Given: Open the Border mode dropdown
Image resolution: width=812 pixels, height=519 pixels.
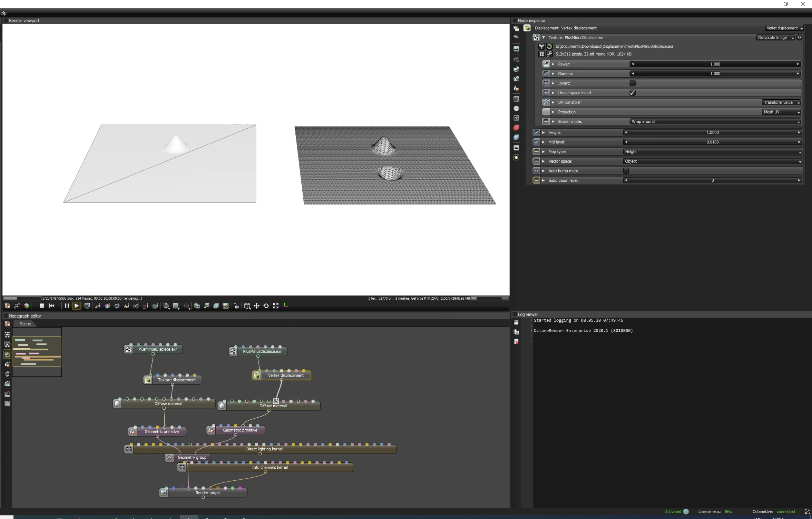Looking at the screenshot, I should coord(715,121).
